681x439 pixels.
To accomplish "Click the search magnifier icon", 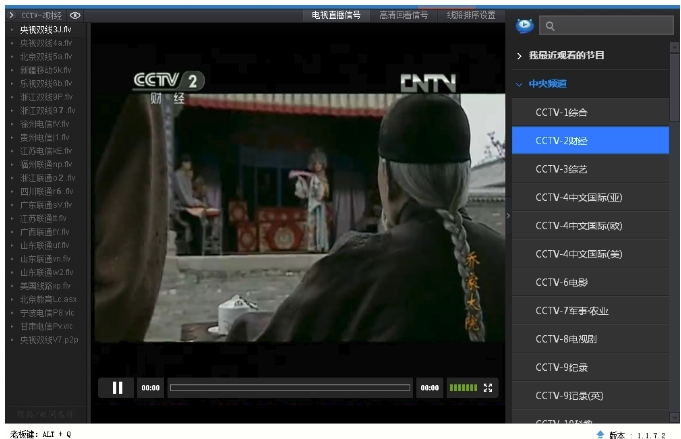I will (x=550, y=26).
